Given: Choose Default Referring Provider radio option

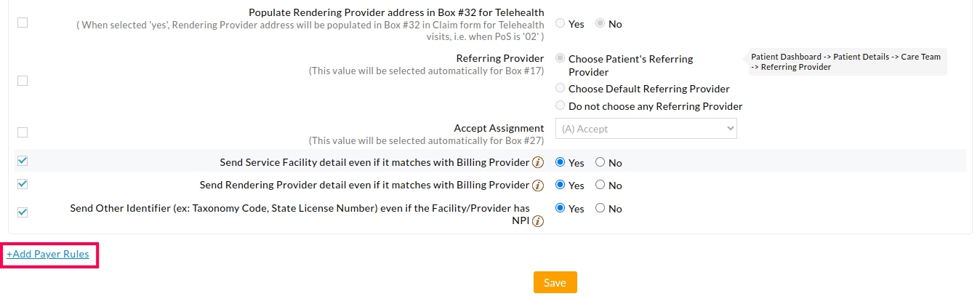Looking at the screenshot, I should click(x=560, y=88).
